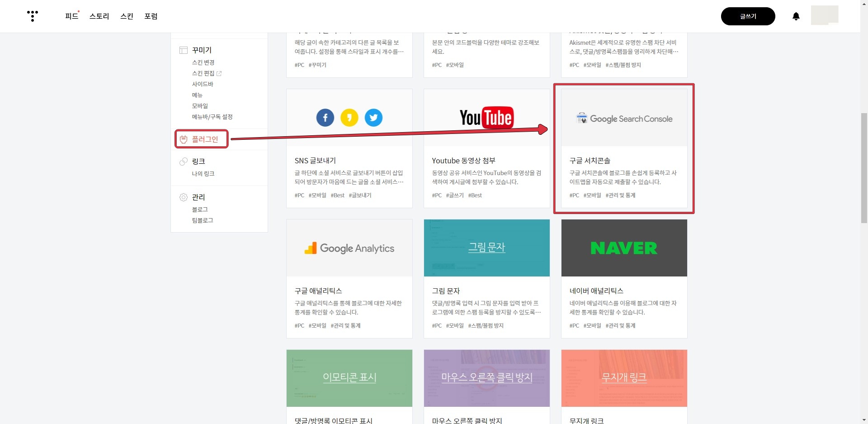Click the scrollbar up arrow
This screenshot has height=424, width=868.
[x=864, y=4]
